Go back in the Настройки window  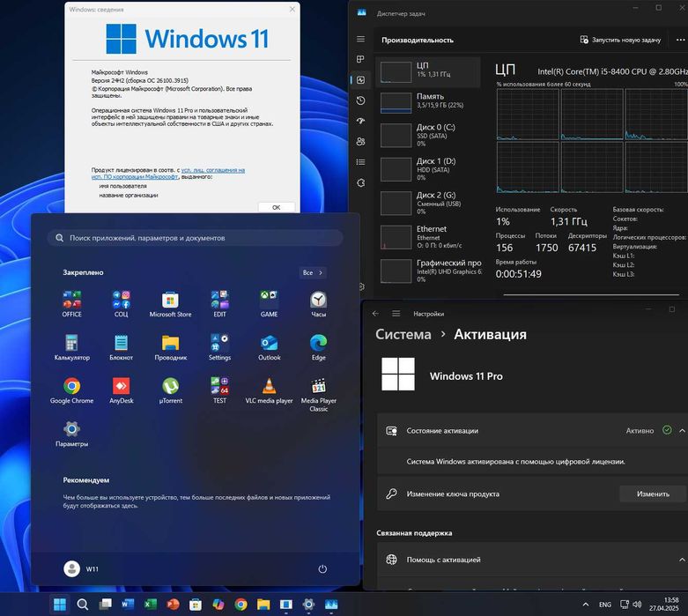(375, 314)
